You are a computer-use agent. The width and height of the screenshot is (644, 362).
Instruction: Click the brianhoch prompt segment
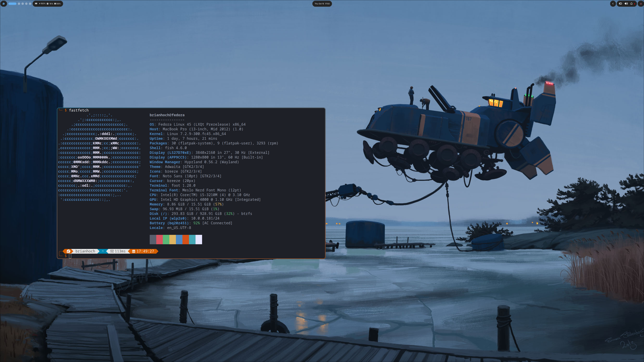coord(85,251)
